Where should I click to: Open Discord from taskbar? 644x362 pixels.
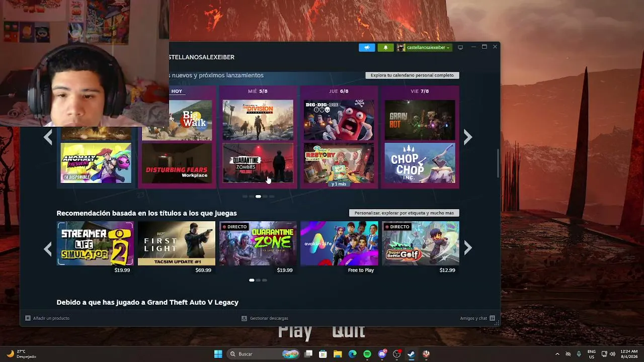click(x=382, y=354)
